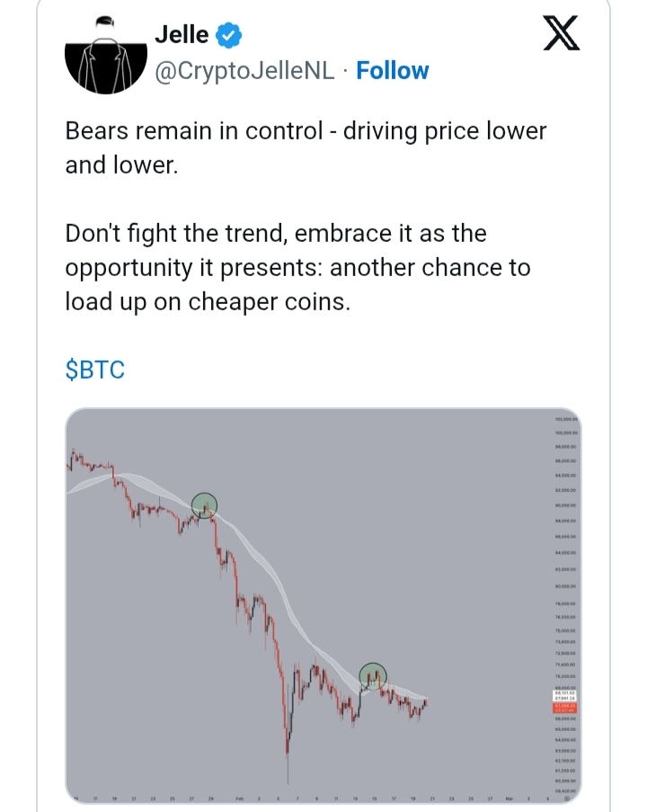Viewport: 647px width, 812px height.
Task: Click the blue verified badge
Action: [228, 36]
